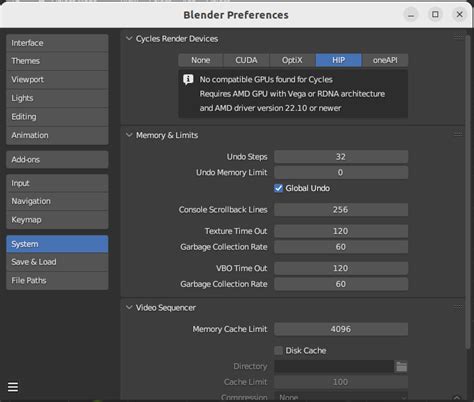
Task: Switch to the Viewport preferences tab
Action: click(x=57, y=80)
